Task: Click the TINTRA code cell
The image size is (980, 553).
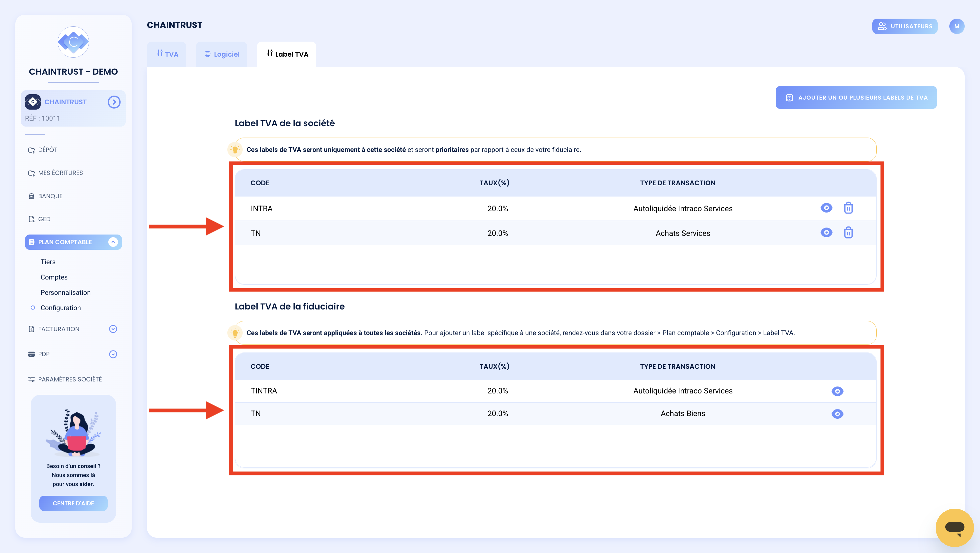Action: point(264,391)
